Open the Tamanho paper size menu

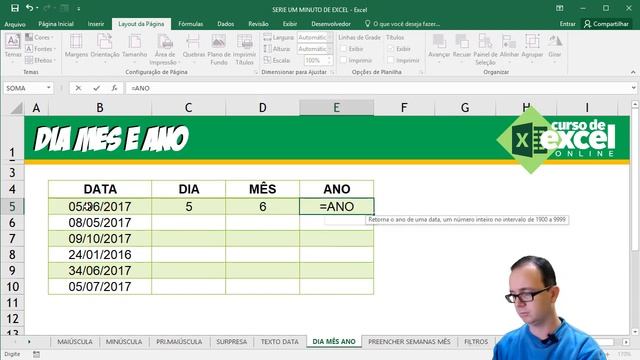[134, 48]
